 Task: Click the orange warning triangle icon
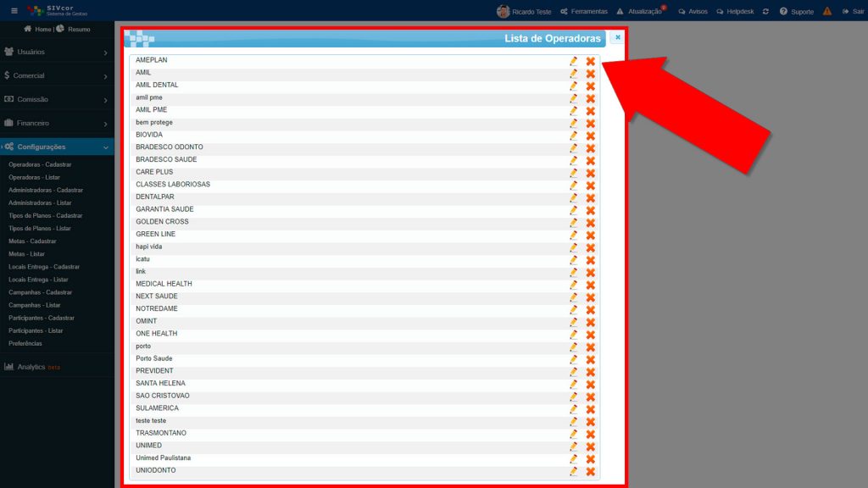827,11
